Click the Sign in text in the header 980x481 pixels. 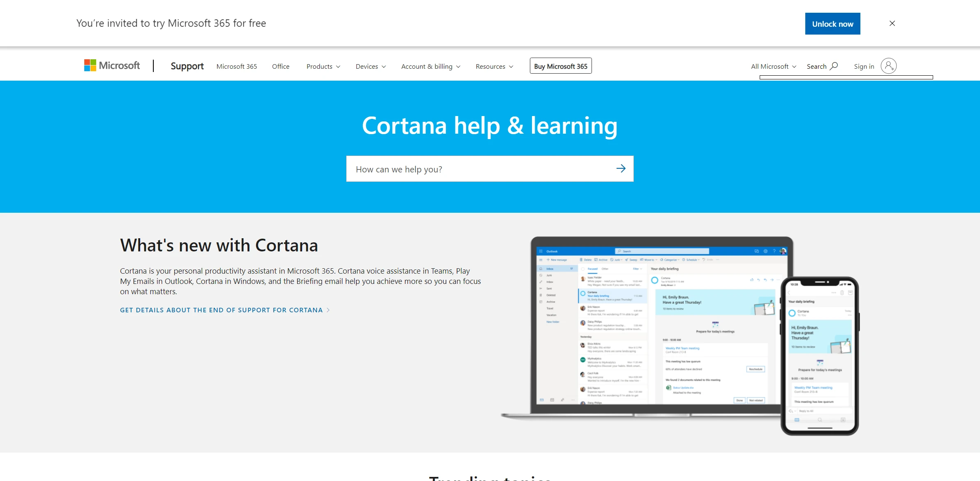[864, 66]
